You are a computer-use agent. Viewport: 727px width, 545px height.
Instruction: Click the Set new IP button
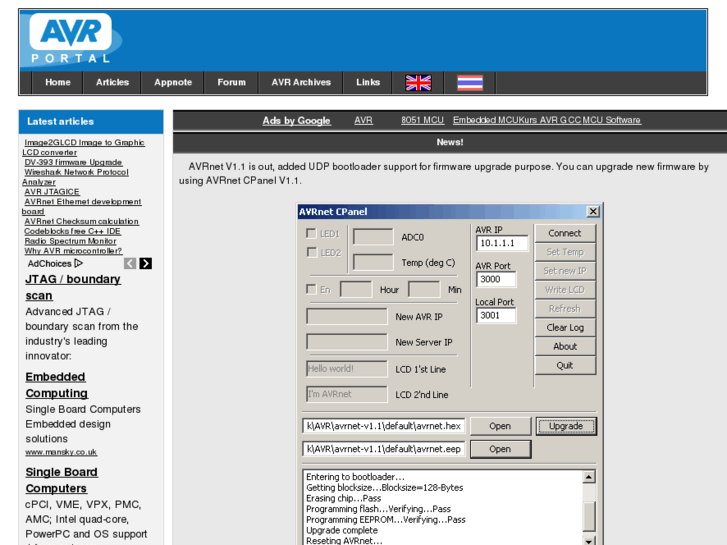(565, 271)
